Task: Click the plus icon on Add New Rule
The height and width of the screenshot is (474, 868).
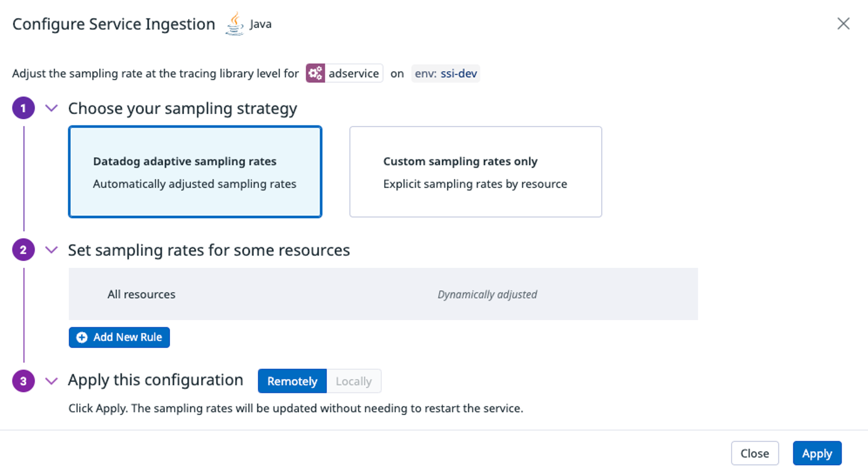Action: click(82, 337)
